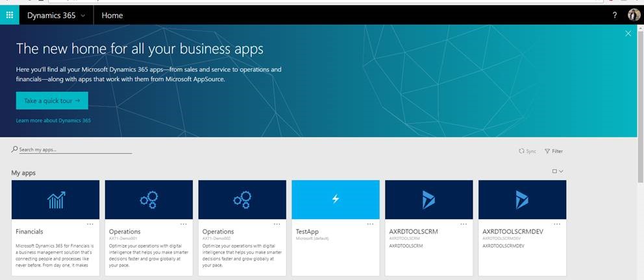Open the Financials tile more options ellipsis
This screenshot has width=644, height=280.
(x=90, y=224)
